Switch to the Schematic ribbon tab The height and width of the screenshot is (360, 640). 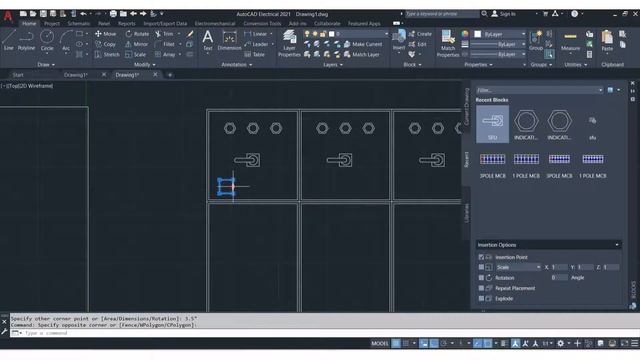pyautogui.click(x=78, y=24)
